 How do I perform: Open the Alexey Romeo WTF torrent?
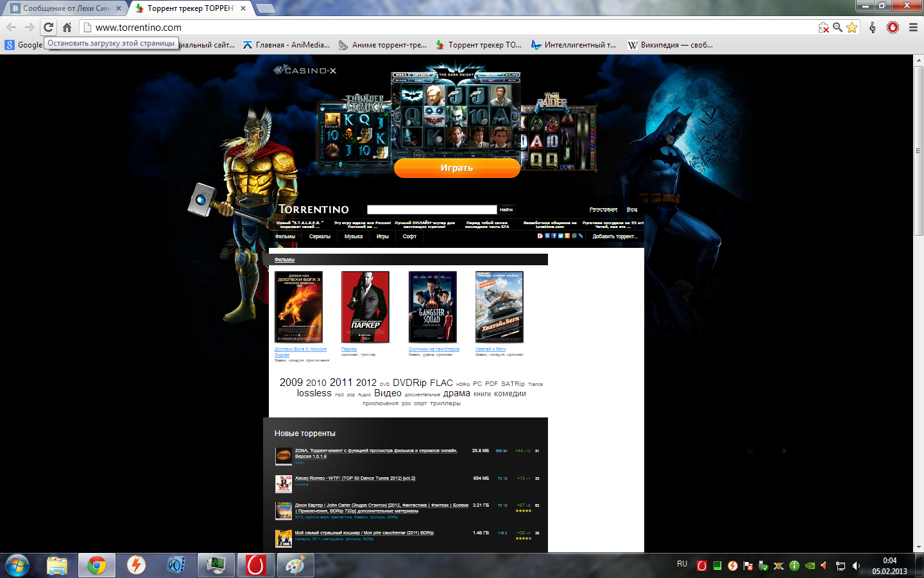pyautogui.click(x=355, y=478)
